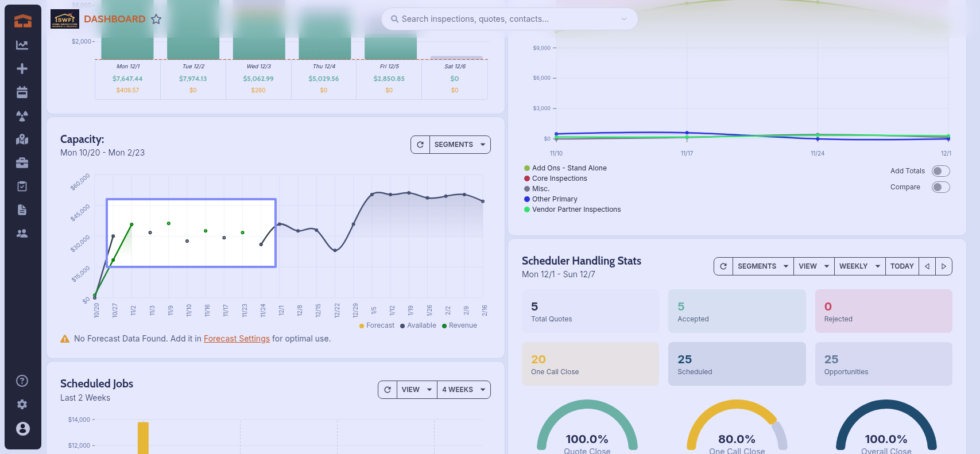This screenshot has height=454, width=980.
Task: Click the plus icon in sidebar
Action: click(22, 69)
